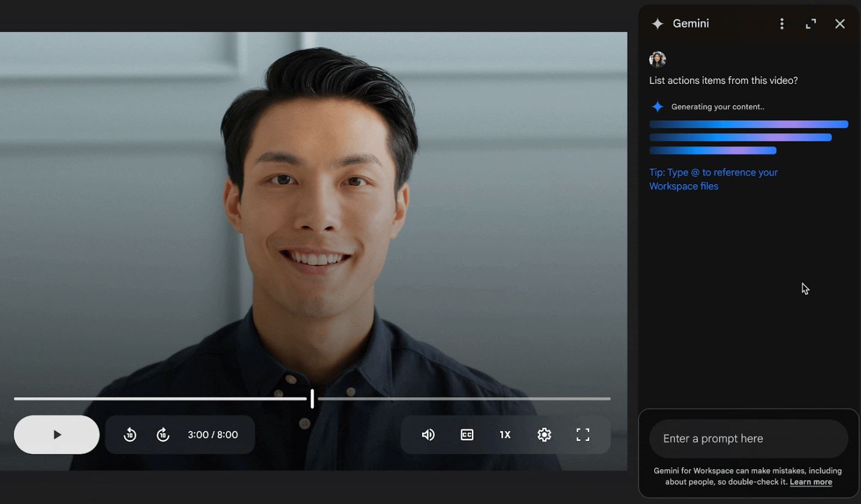Open video settings gear

coord(544,435)
